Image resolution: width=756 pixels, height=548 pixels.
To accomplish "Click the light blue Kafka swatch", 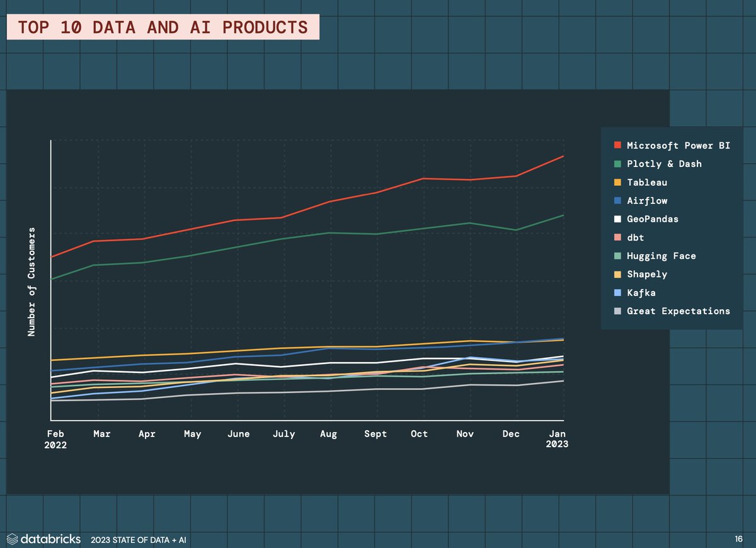I will pyautogui.click(x=618, y=293).
